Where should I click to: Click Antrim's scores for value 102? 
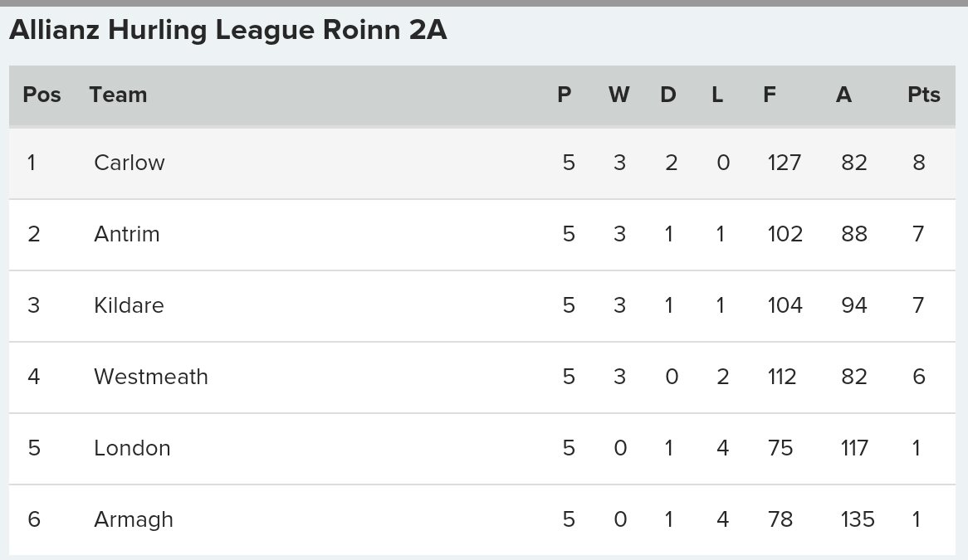pos(785,234)
